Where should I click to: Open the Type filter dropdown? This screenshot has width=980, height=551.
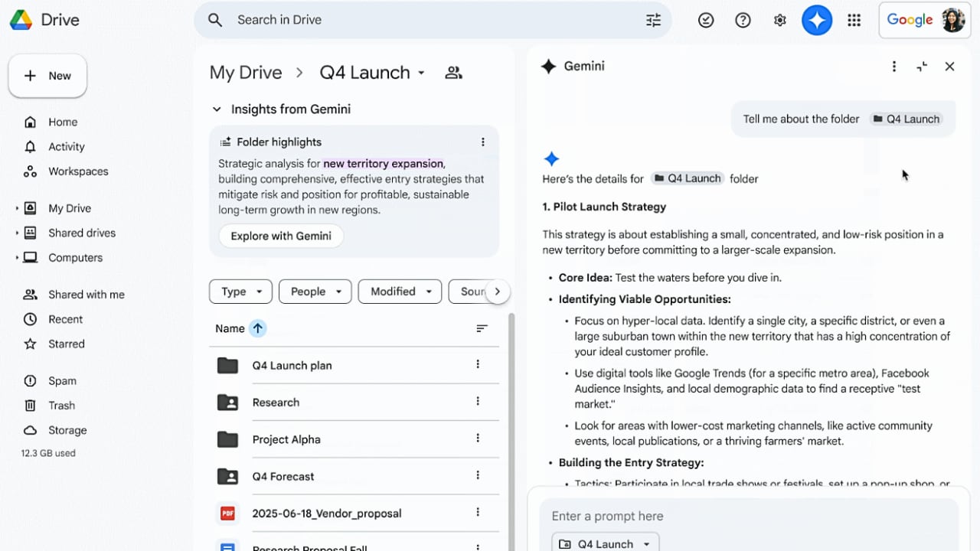click(240, 291)
